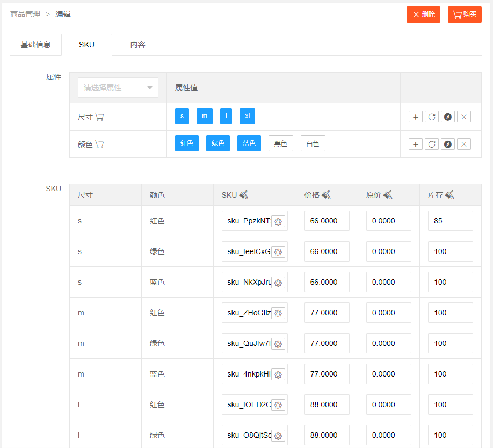This screenshot has height=448, width=493.
Task: Click the refresh icon in the 颜色 row
Action: (x=431, y=144)
